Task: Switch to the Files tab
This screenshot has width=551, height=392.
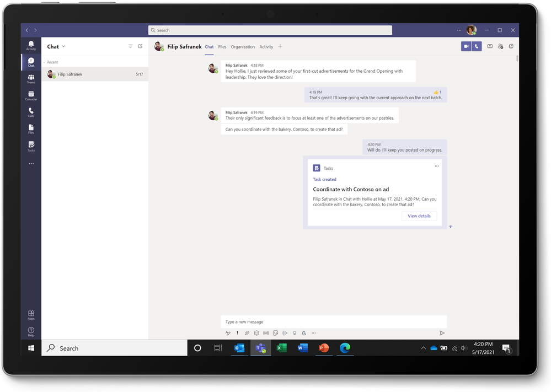Action: click(x=222, y=47)
